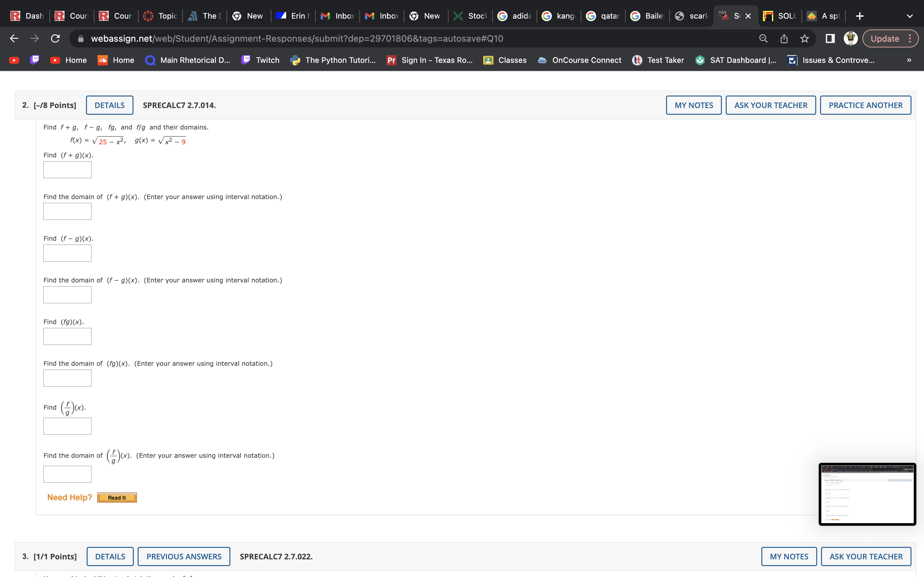Image resolution: width=924 pixels, height=577 pixels.
Task: Click the back navigation arrow
Action: point(14,38)
